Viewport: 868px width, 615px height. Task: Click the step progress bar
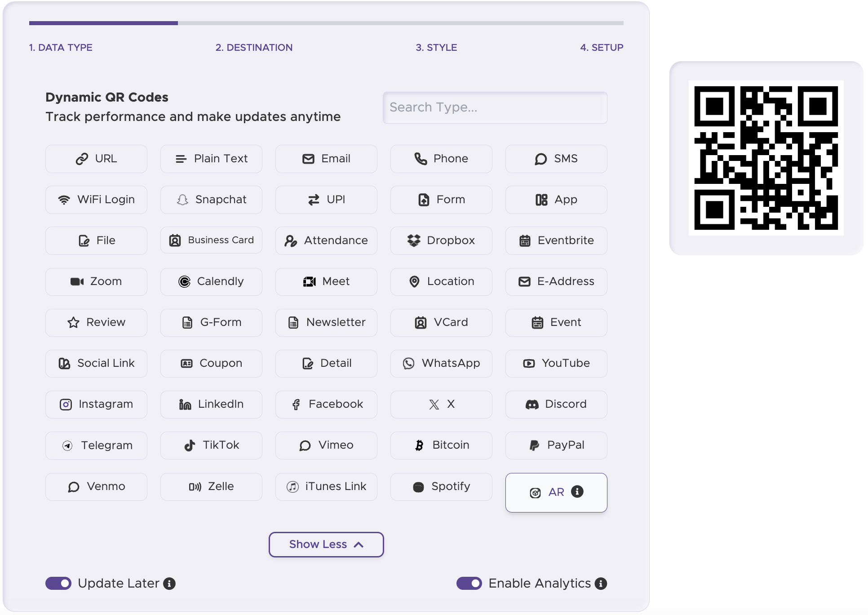(x=326, y=23)
